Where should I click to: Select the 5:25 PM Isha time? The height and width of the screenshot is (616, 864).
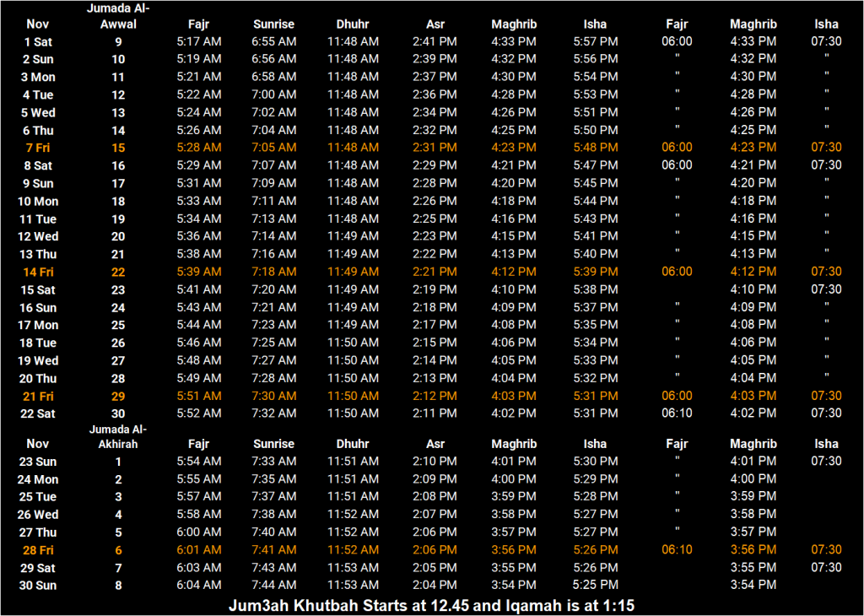click(x=595, y=585)
